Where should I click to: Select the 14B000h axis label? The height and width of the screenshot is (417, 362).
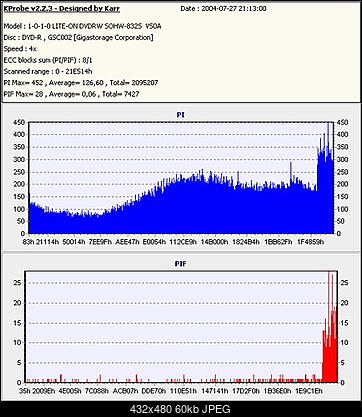[x=214, y=242]
